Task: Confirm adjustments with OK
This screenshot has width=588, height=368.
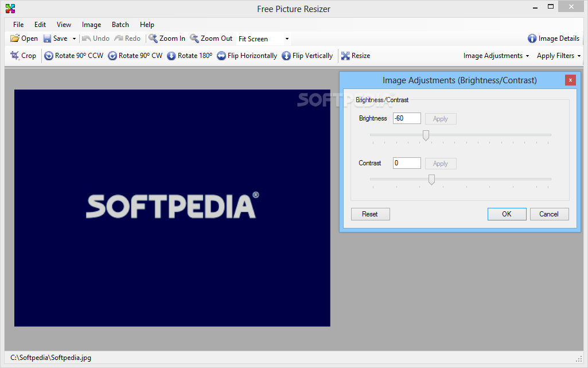Action: tap(507, 214)
